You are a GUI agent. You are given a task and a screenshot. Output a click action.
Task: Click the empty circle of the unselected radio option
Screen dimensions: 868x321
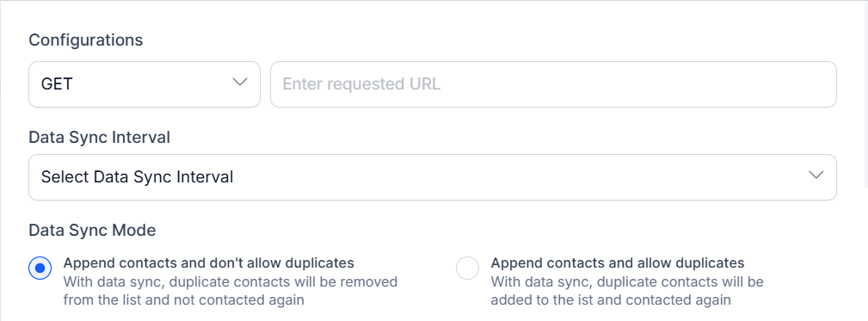tap(467, 269)
